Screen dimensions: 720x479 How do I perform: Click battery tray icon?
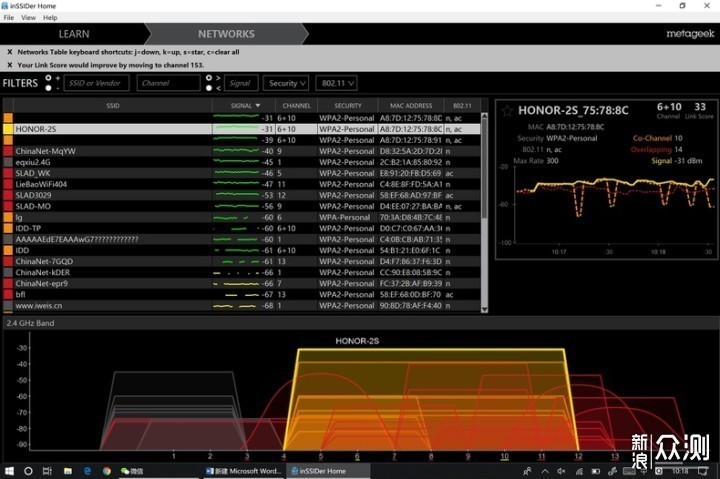point(596,471)
